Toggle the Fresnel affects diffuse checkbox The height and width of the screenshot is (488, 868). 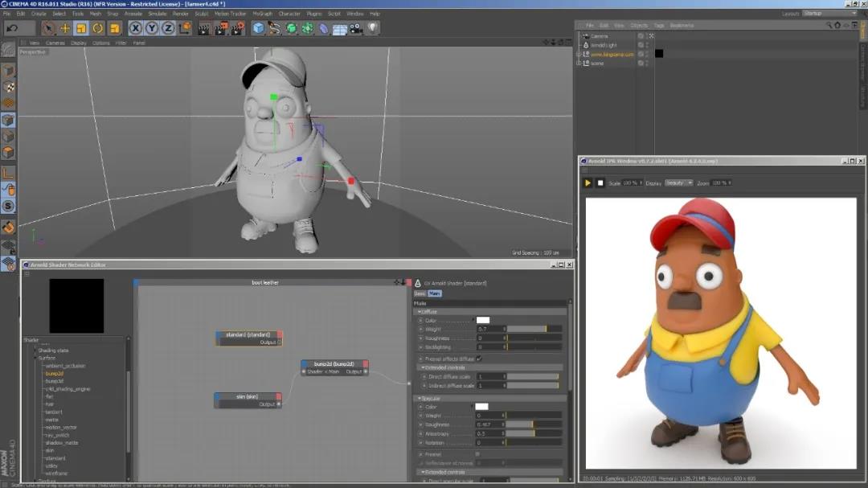(479, 359)
